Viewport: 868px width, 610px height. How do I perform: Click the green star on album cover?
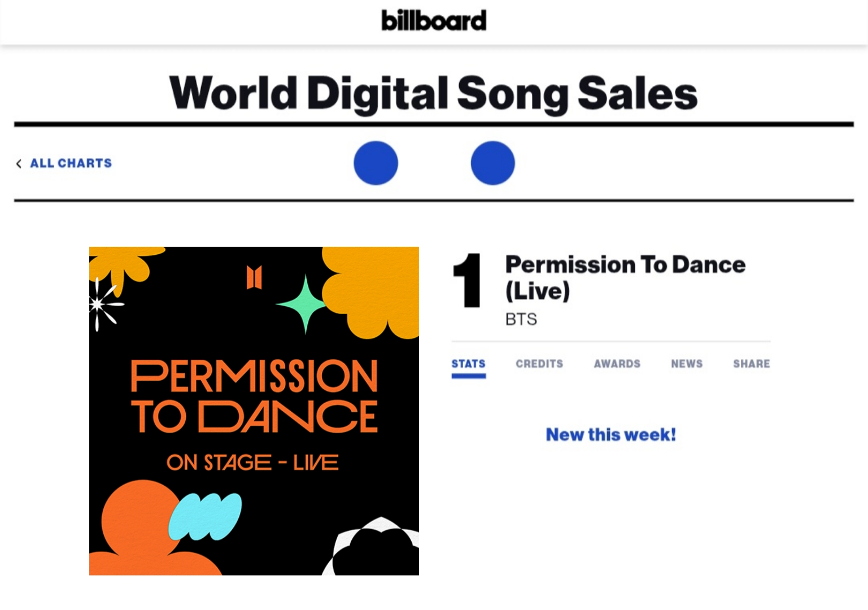pos(306,304)
